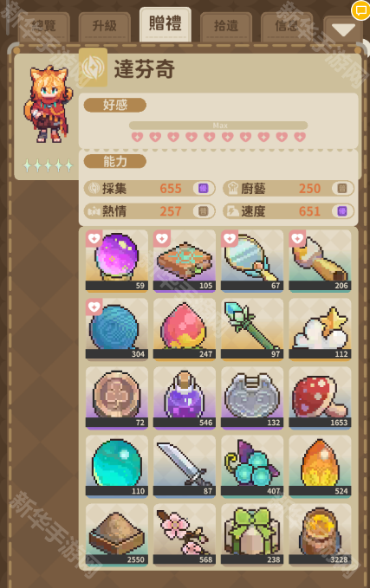The image size is (370, 588).
Task: Switch to the 升級 tab
Action: click(104, 27)
